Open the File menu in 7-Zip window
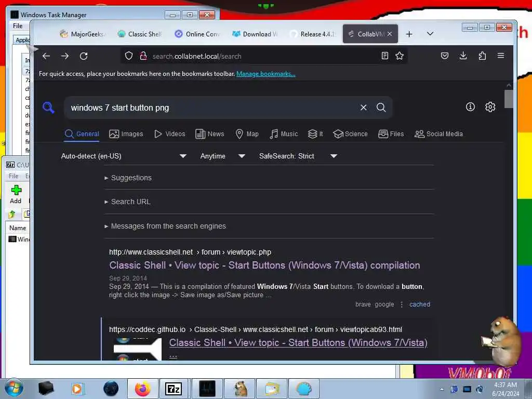Viewport: 532px width, 399px height. (x=13, y=176)
